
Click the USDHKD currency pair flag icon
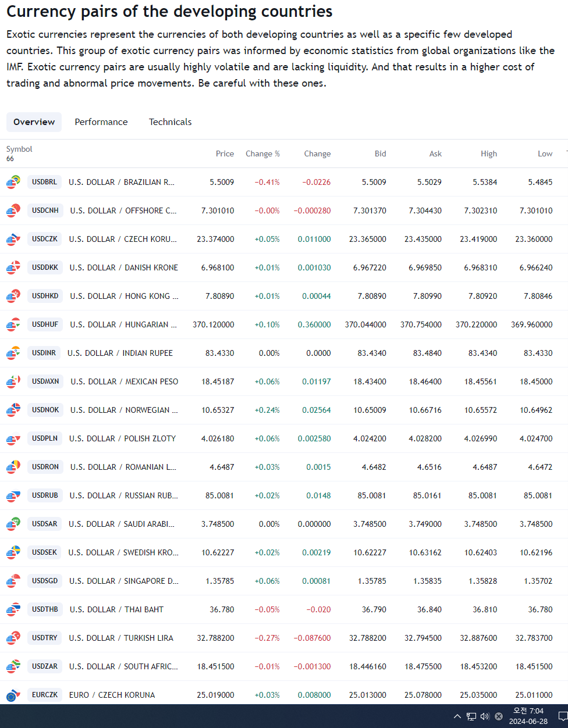(13, 296)
